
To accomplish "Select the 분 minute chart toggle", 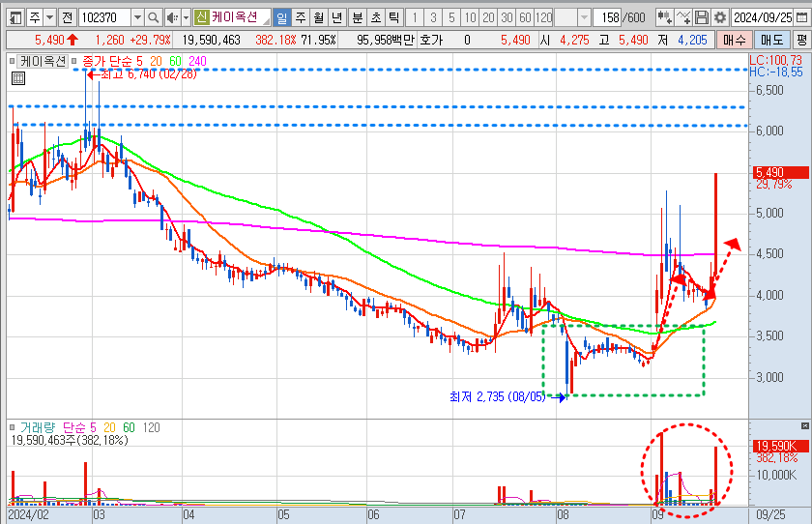I will pyautogui.click(x=358, y=18).
